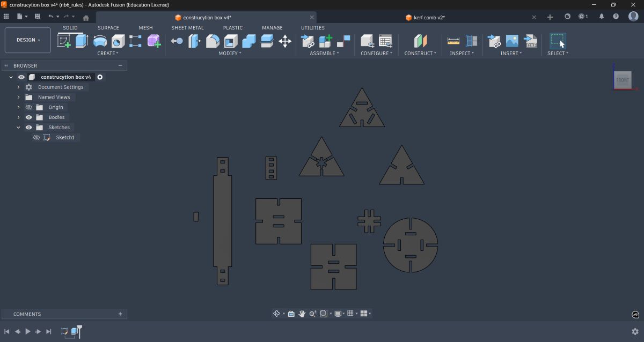This screenshot has width=644, height=342.
Task: Select the Fillet tool in Modify
Action: 212,40
